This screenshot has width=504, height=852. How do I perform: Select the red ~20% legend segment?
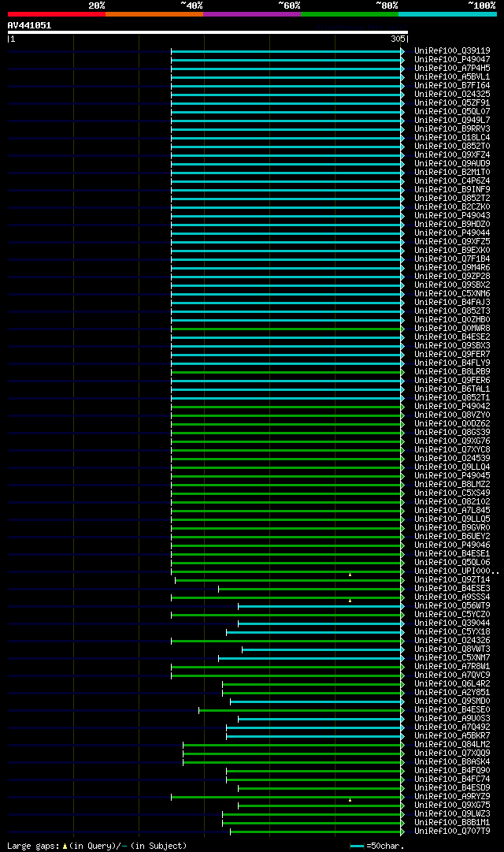coord(57,14)
